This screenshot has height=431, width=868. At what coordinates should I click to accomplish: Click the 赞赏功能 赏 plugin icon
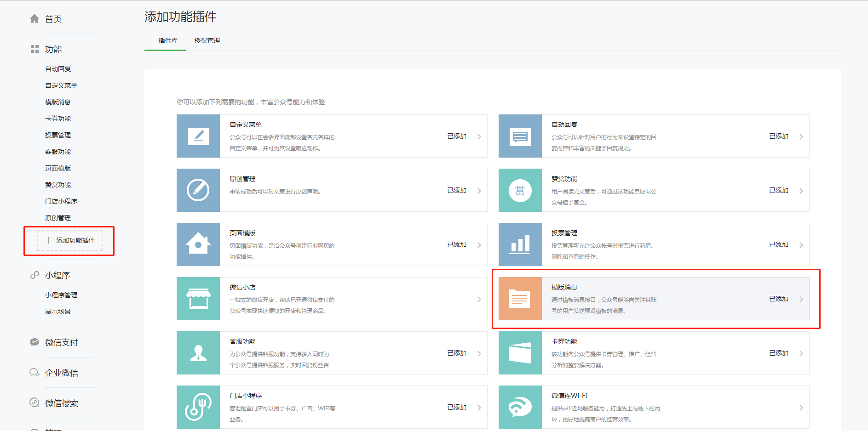520,190
